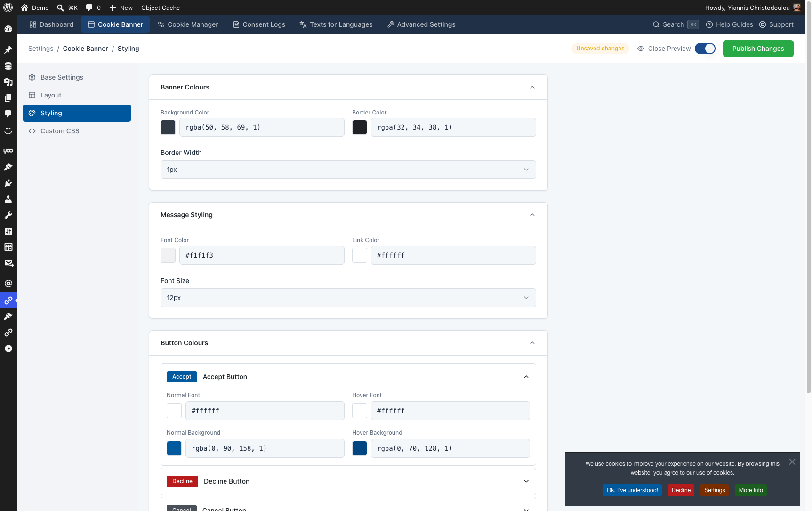The image size is (812, 511).
Task: Open the play-button circle sidebar icon
Action: (x=8, y=349)
